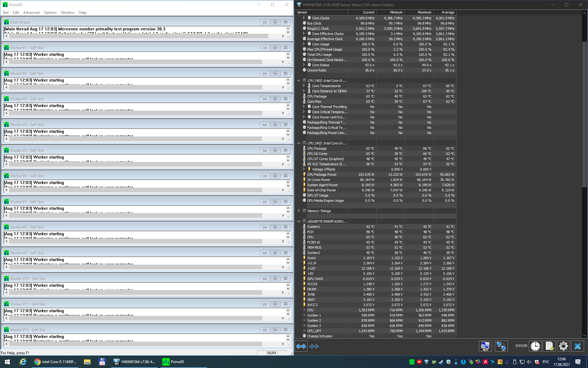Restore the Worker #1 sub-window

[275, 48]
